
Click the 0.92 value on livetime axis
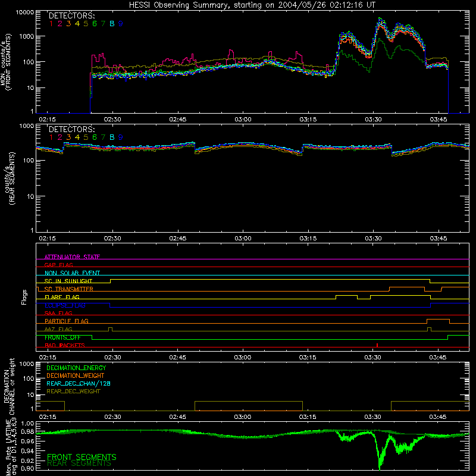coord(27,460)
